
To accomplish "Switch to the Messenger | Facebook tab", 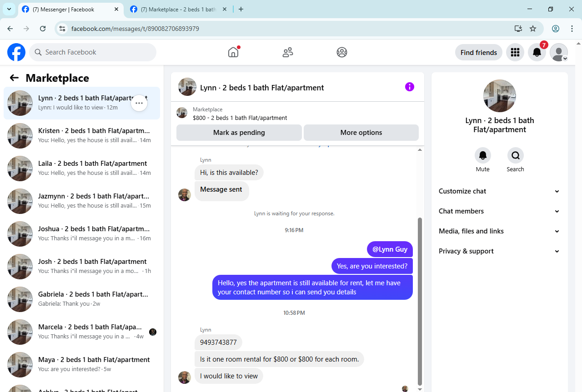I will pyautogui.click(x=71, y=9).
